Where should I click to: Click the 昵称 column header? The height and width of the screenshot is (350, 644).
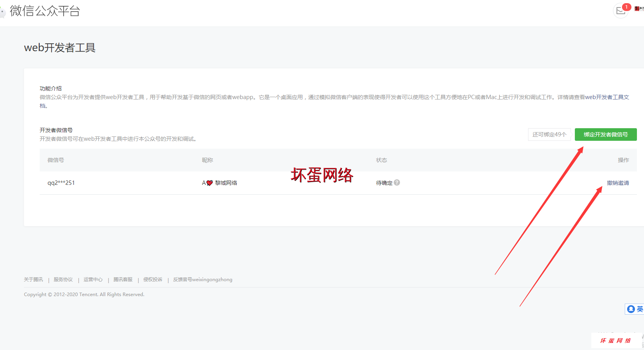207,160
